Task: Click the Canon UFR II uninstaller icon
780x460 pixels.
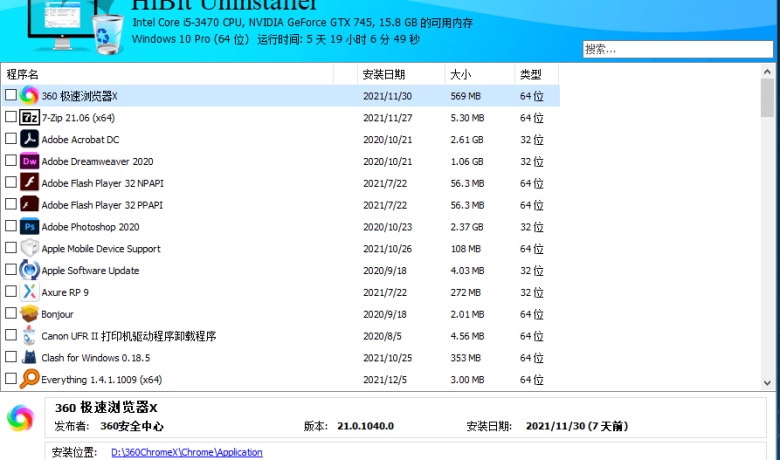Action: [29, 336]
